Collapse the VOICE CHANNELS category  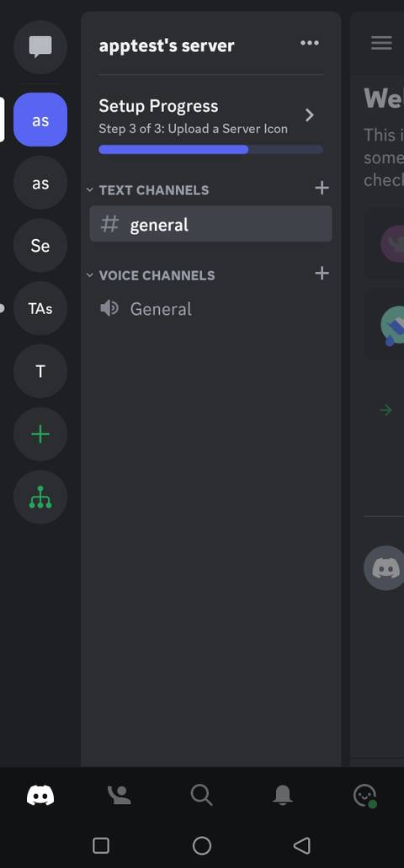pos(151,275)
